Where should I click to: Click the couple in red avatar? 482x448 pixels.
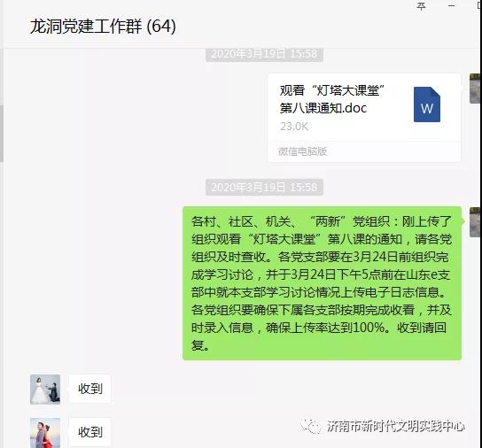[x=45, y=433]
